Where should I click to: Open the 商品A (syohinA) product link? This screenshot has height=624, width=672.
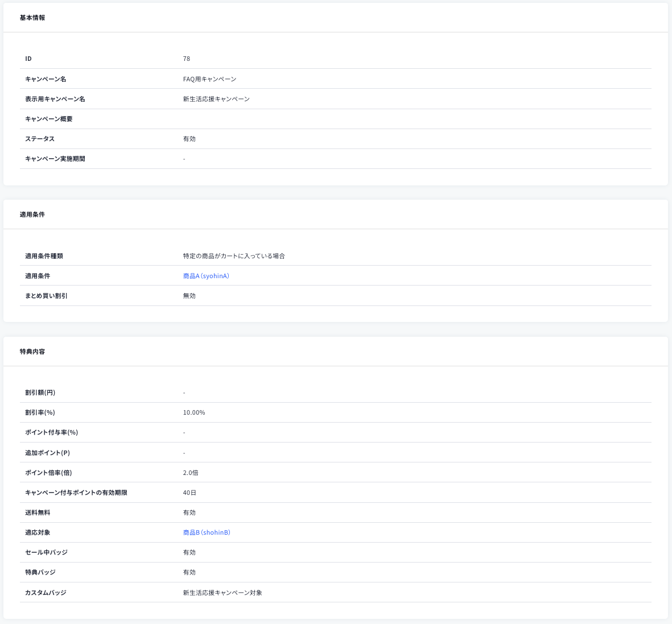[x=206, y=276]
